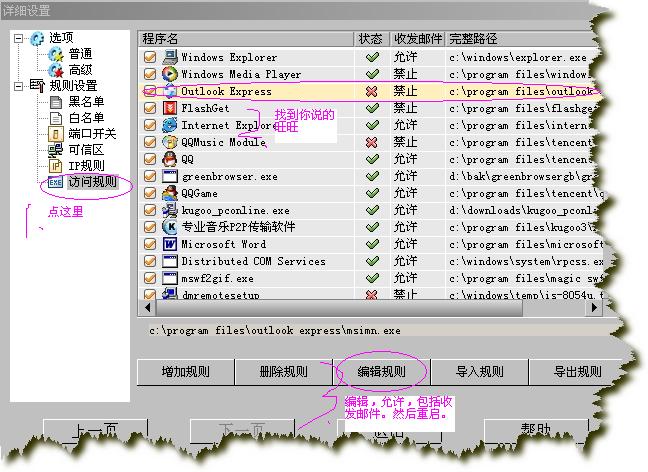Click the QQMusic Module icon
This screenshot has height=472, width=648.
tap(170, 142)
